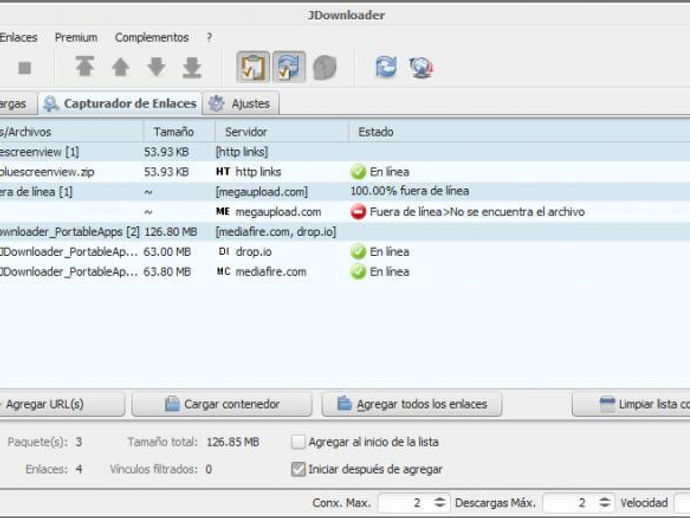Click 'Fuera de línea>No se encuentra el archivo'
Screen dimensions: 690x518
[x=477, y=212]
